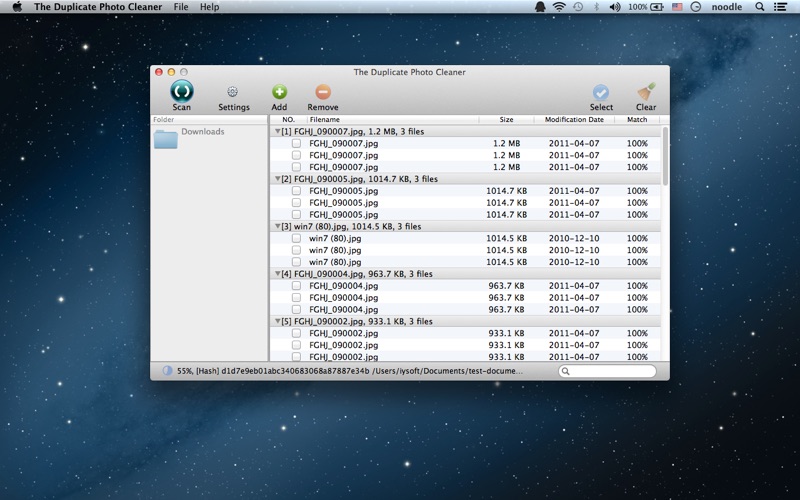
Task: Collapse group [1] FGHJ_090007.jpg triangle
Action: tap(278, 131)
